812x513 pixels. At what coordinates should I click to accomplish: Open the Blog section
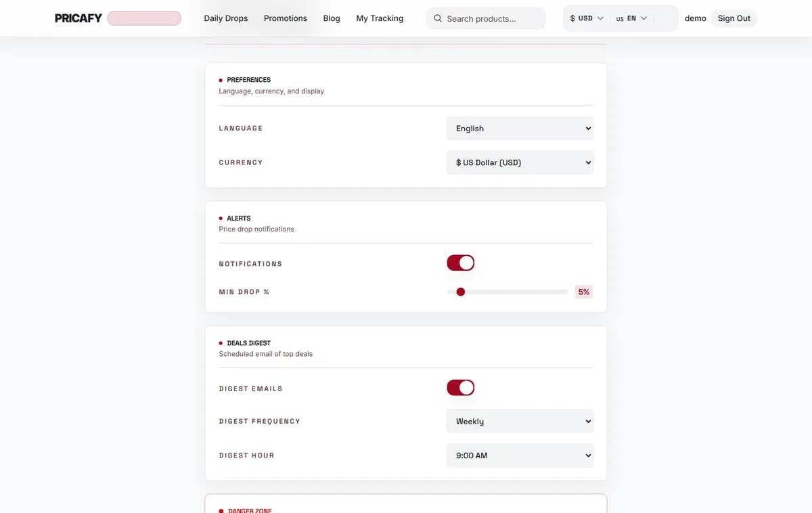(x=332, y=18)
